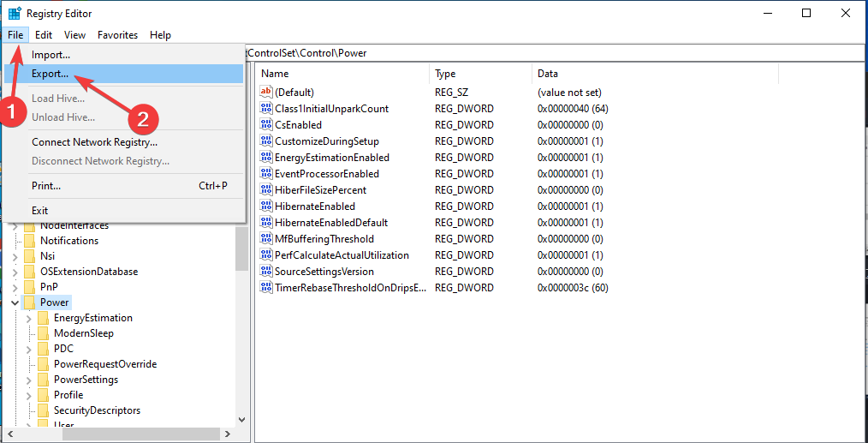Click the Power folder icon
This screenshot has width=868, height=443.
[x=30, y=302]
